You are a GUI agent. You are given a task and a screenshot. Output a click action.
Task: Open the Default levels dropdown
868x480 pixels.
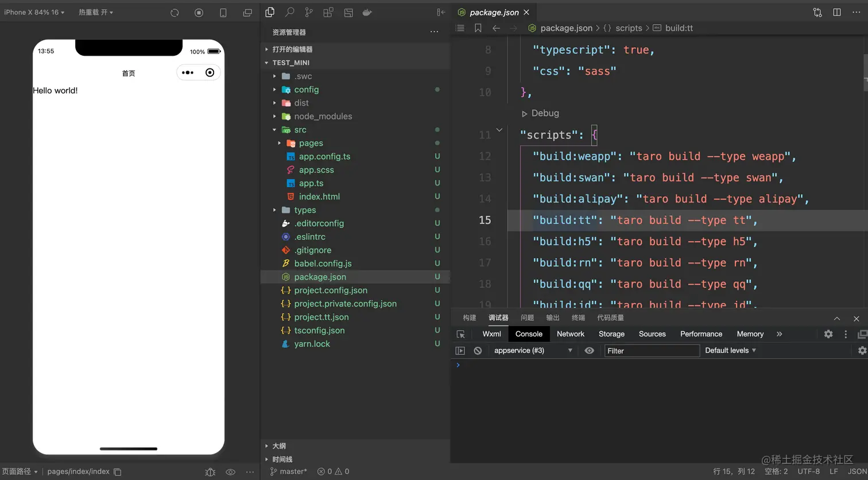[730, 350]
